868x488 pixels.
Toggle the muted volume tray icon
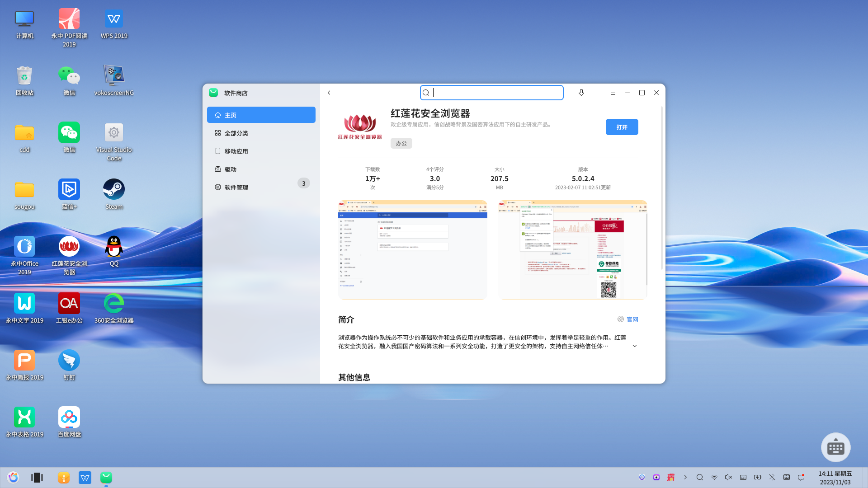[x=728, y=477]
